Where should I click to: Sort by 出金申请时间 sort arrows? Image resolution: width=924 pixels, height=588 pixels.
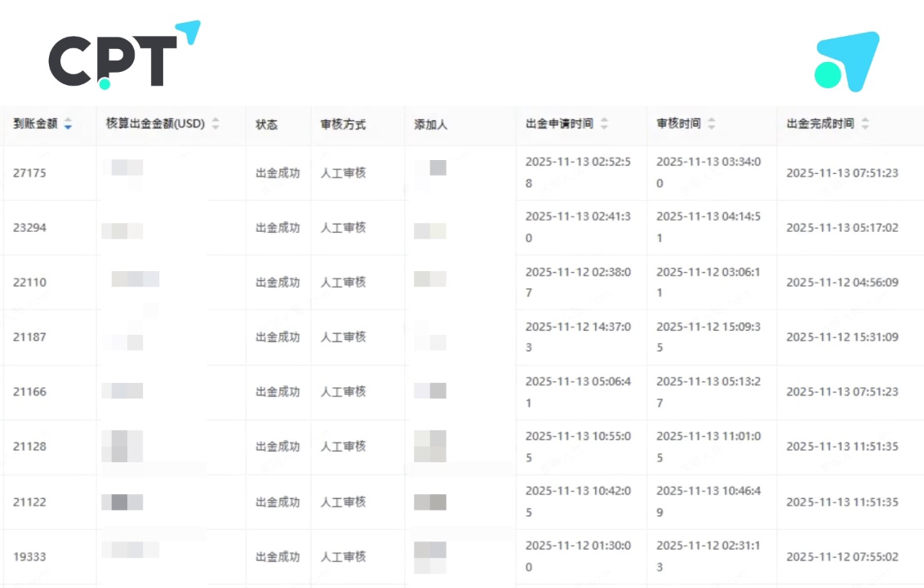604,123
